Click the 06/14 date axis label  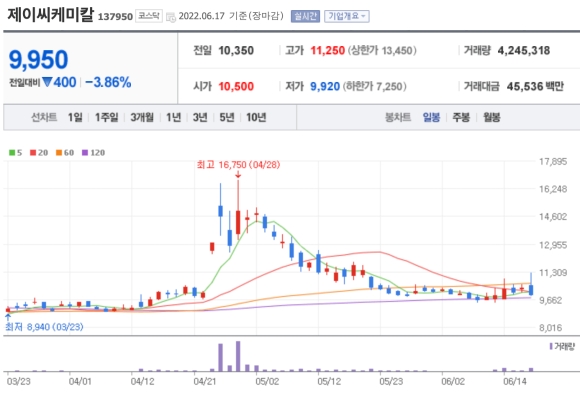click(x=515, y=382)
